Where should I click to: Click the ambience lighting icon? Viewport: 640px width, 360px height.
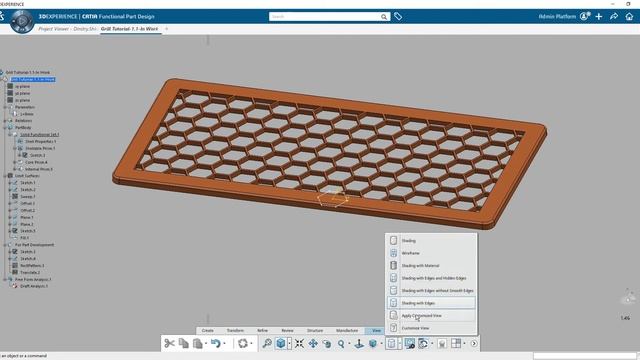[442, 343]
